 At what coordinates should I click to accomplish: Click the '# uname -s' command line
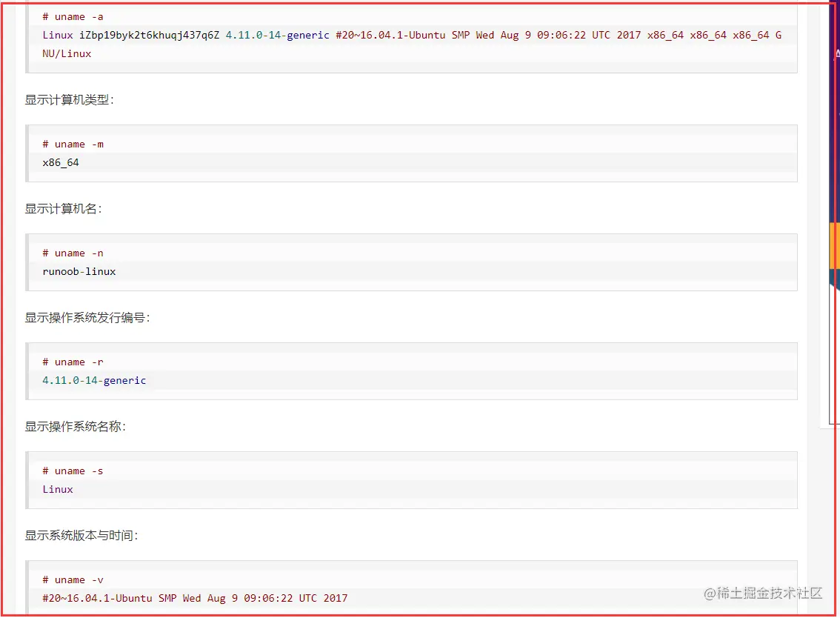[x=73, y=471]
